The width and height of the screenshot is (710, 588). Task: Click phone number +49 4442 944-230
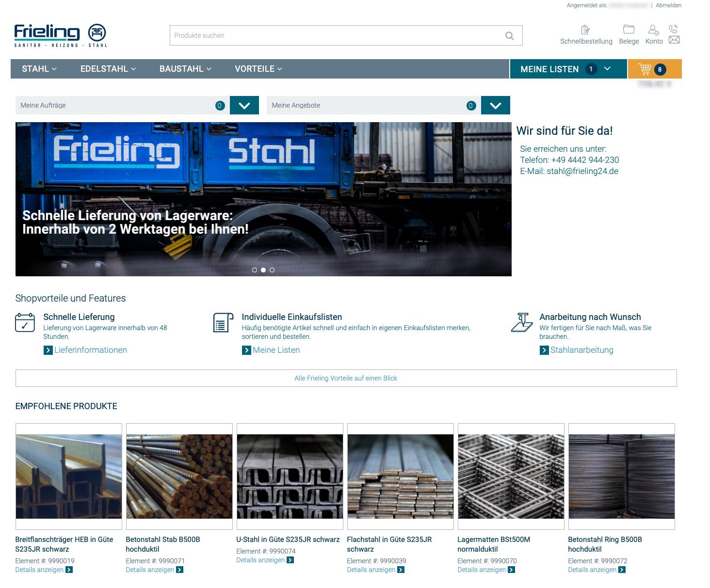pyautogui.click(x=585, y=160)
